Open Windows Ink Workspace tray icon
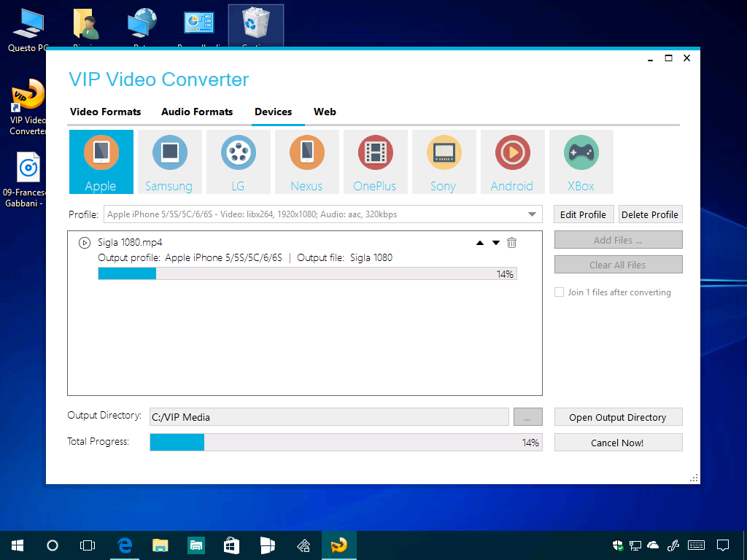Screen dimensions: 747x560 point(673,545)
